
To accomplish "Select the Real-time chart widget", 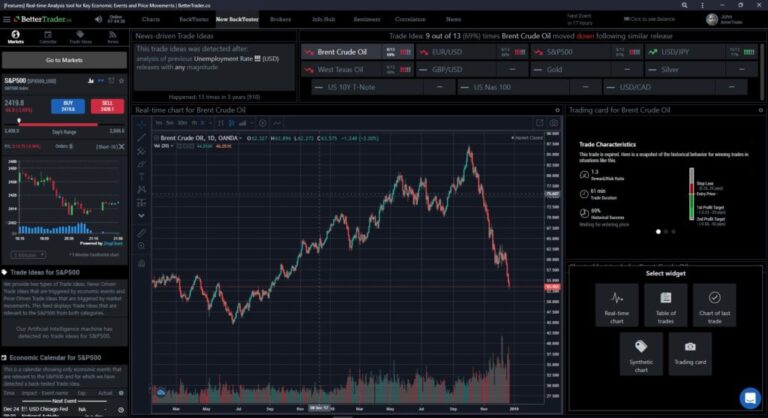I will pyautogui.click(x=617, y=305).
